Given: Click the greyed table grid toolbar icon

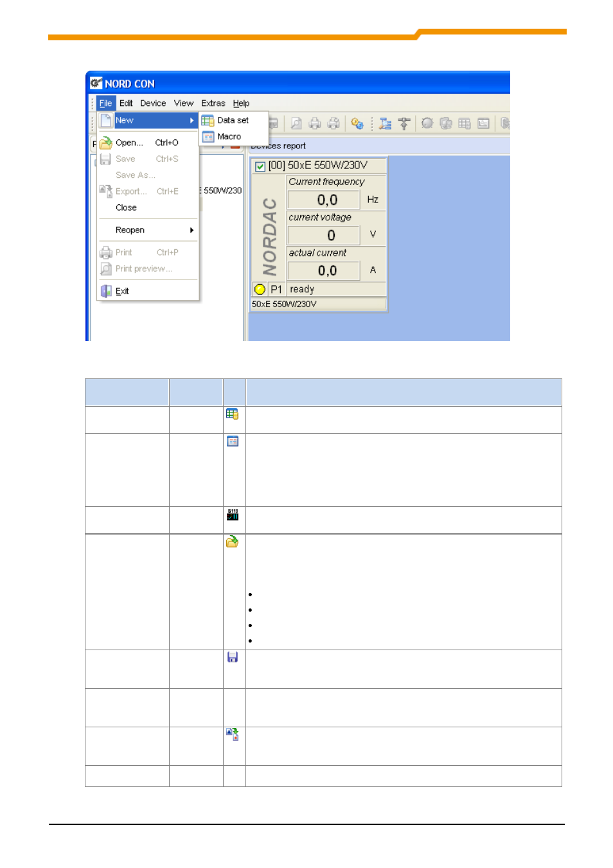Looking at the screenshot, I should coord(465,123).
